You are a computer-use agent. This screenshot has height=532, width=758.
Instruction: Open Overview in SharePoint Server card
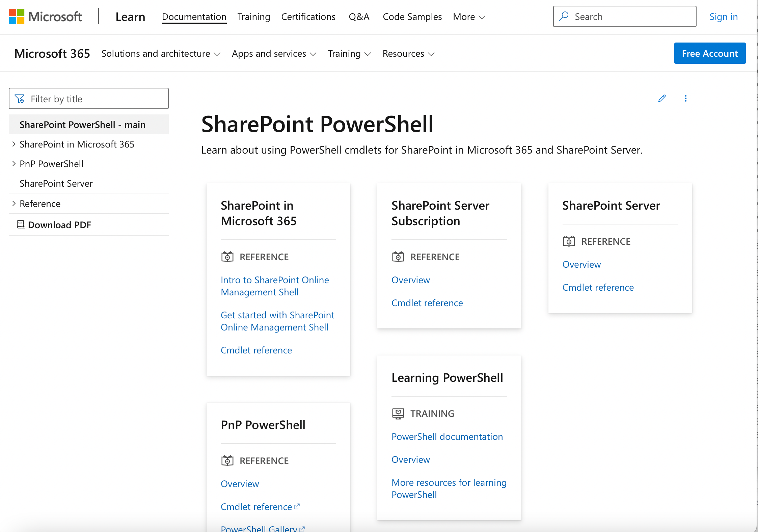(581, 264)
